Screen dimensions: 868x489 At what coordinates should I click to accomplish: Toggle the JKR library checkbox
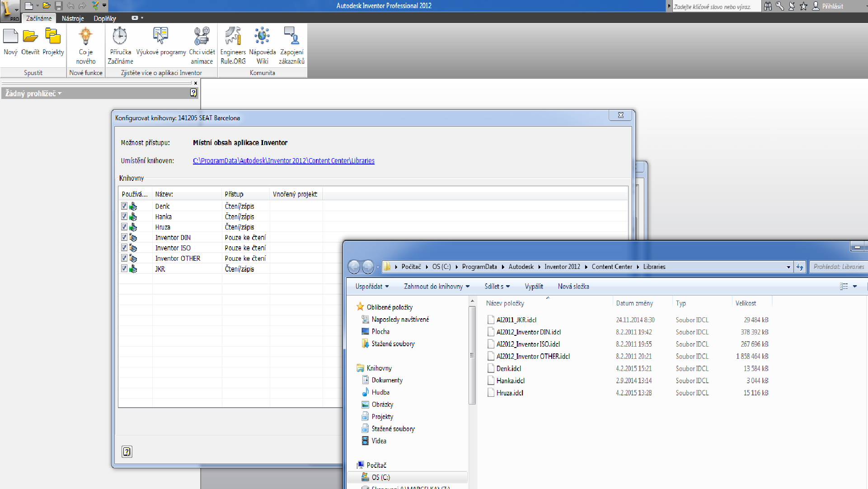pyautogui.click(x=124, y=268)
